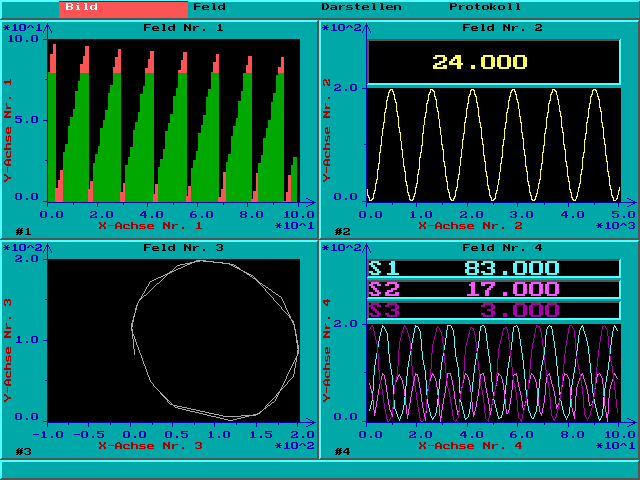Open the Darstellen menu
Image resolution: width=640 pixels, height=480 pixels.
pos(361,7)
